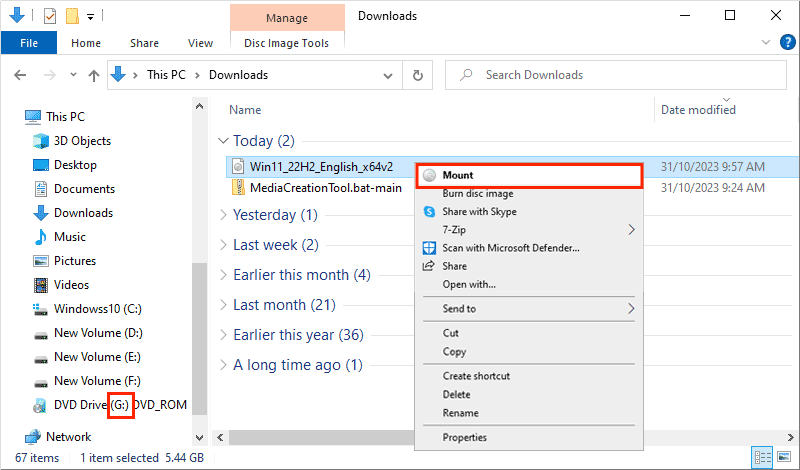Expand the A long time ago (1) group
The height and width of the screenshot is (470, 800).
point(223,365)
